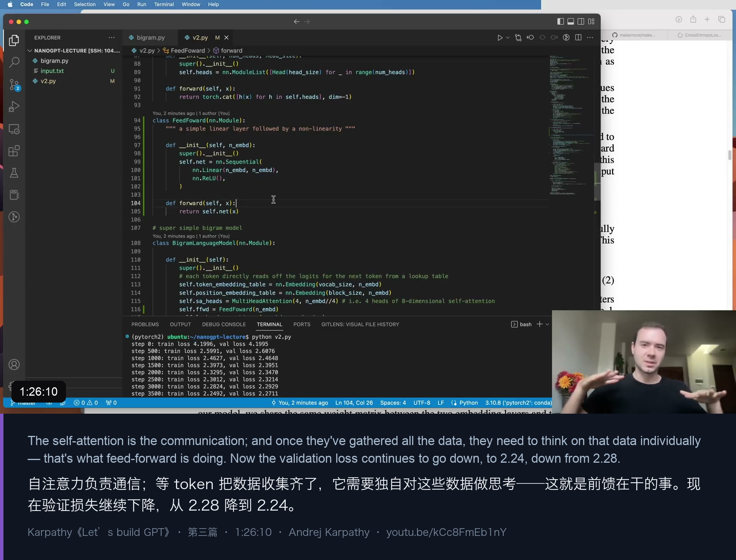Open Run and Debug view
The image size is (736, 560).
[x=14, y=106]
